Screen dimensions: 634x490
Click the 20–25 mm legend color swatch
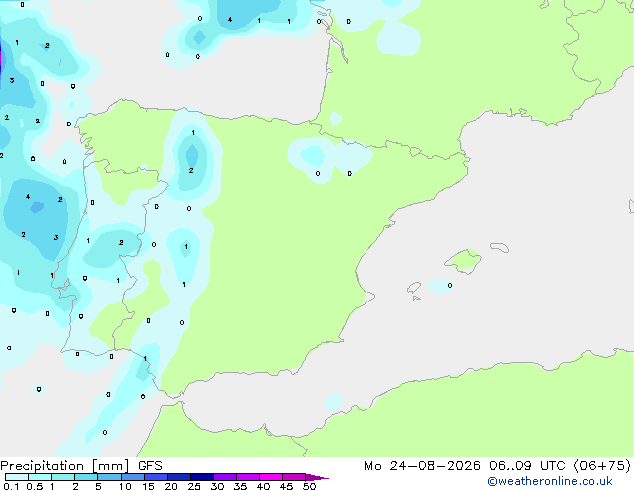tap(178, 477)
